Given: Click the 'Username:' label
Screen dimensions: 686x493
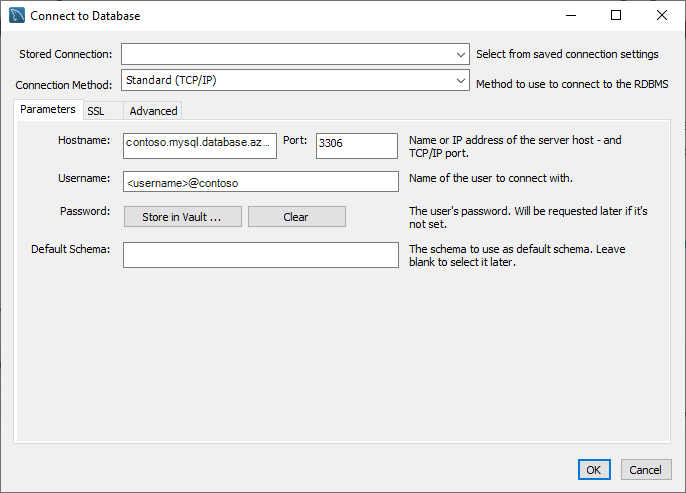Looking at the screenshot, I should (84, 178).
